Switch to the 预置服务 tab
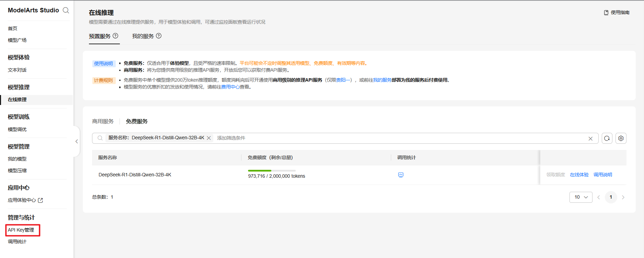Image resolution: width=644 pixels, height=258 pixels. pyautogui.click(x=100, y=36)
